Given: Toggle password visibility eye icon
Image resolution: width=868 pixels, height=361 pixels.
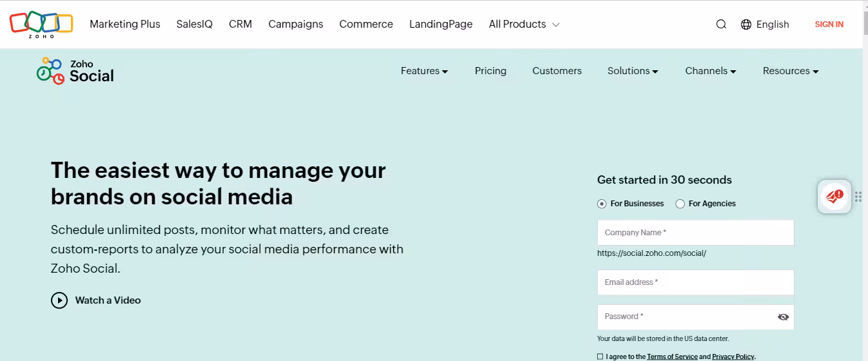Looking at the screenshot, I should tap(784, 317).
